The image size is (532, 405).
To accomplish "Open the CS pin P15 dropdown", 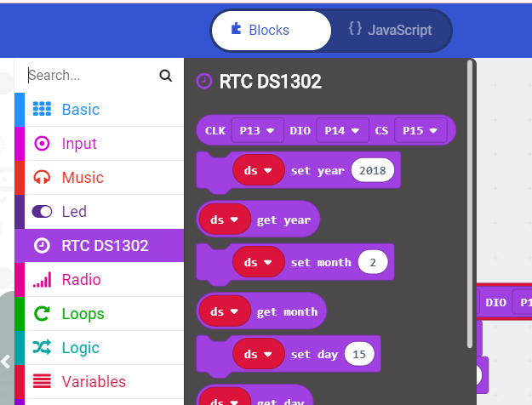I will click(420, 130).
